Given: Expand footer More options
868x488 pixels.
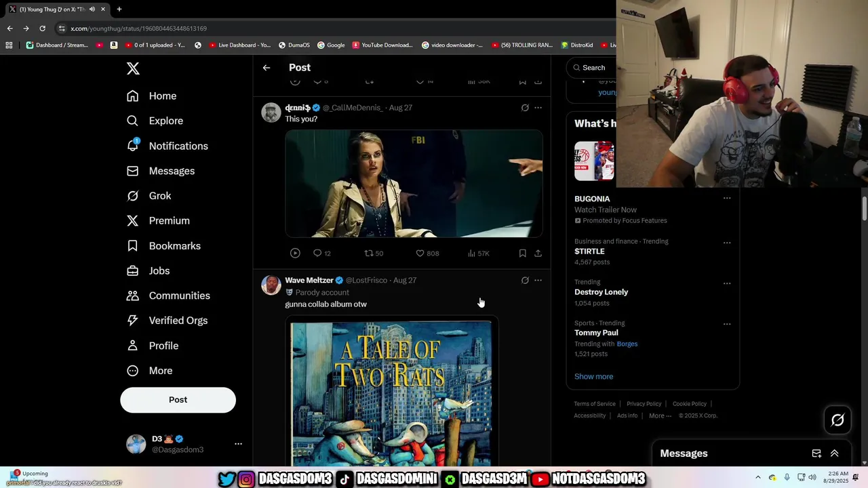Looking at the screenshot, I should (660, 416).
